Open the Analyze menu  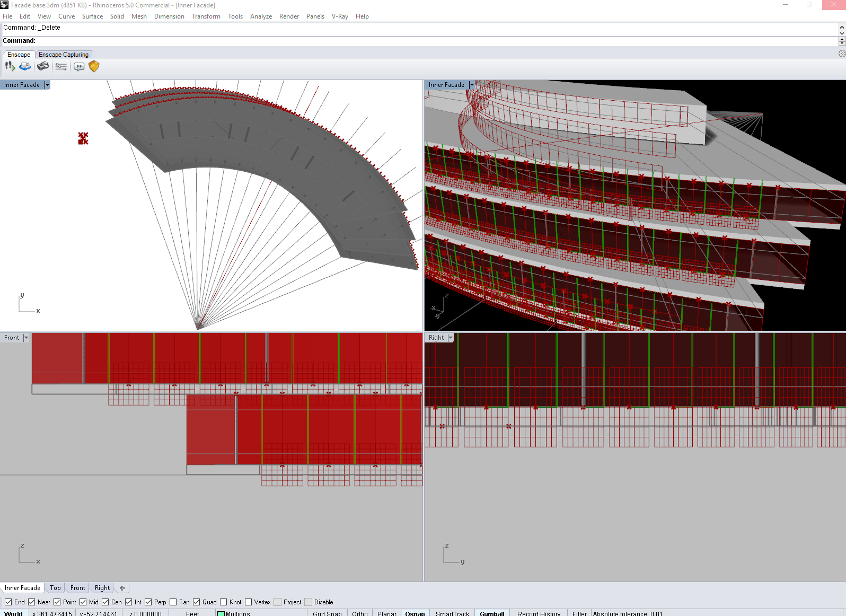261,16
